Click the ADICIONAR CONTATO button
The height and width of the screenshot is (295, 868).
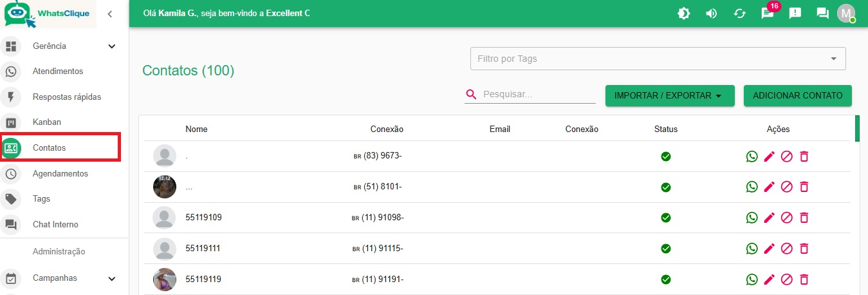point(797,96)
